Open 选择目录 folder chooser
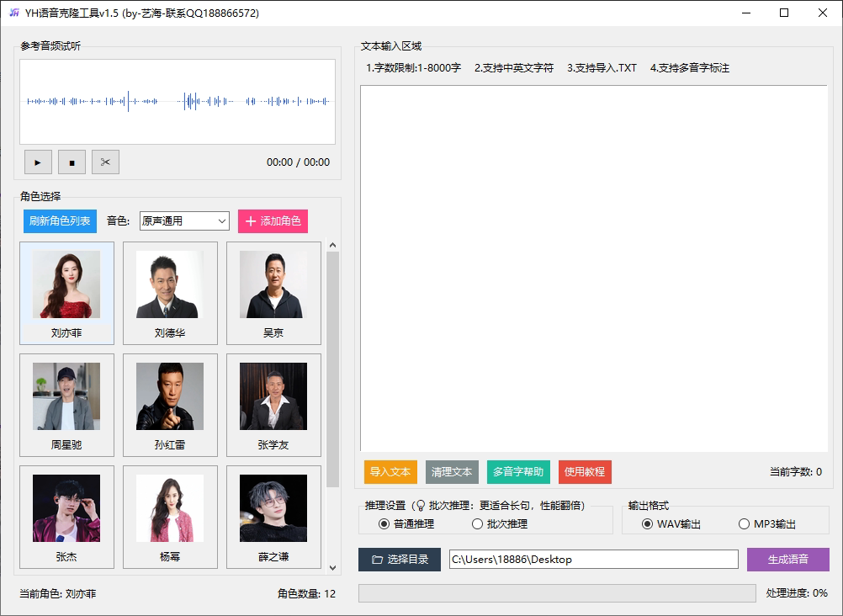The height and width of the screenshot is (616, 843). [x=400, y=560]
